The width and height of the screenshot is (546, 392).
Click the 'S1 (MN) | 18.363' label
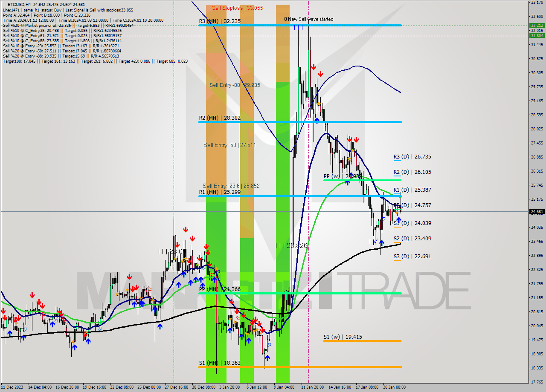(x=219, y=363)
